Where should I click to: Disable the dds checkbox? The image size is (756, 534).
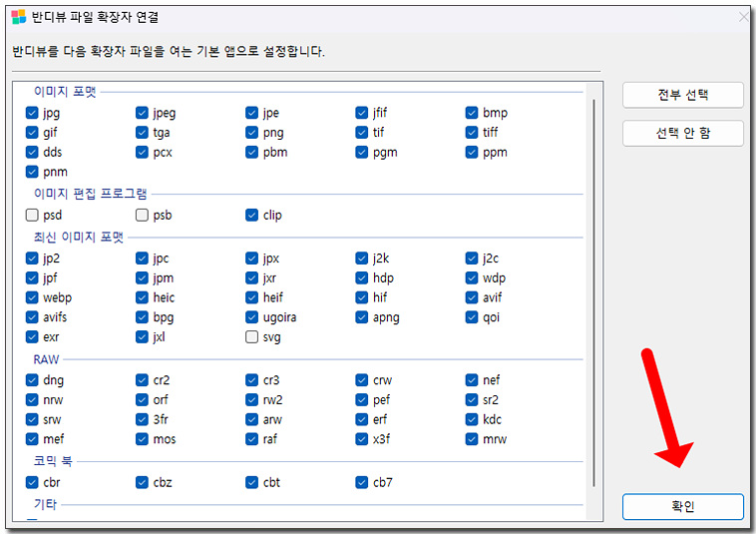pos(32,152)
